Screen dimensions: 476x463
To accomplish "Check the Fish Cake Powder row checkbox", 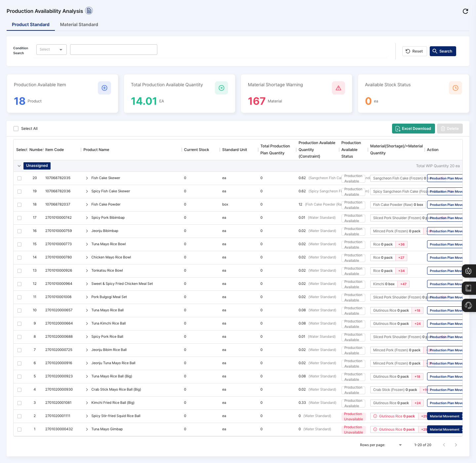I will tap(20, 205).
